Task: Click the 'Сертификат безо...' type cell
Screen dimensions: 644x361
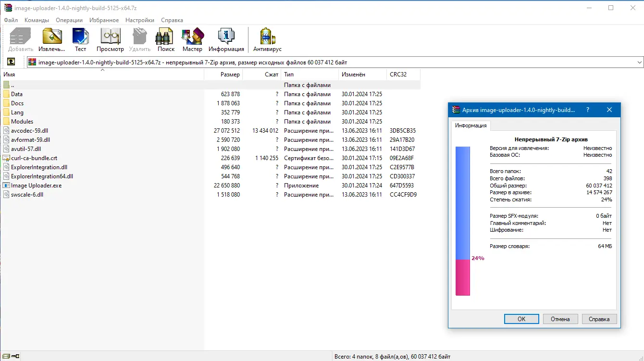Action: (309, 158)
